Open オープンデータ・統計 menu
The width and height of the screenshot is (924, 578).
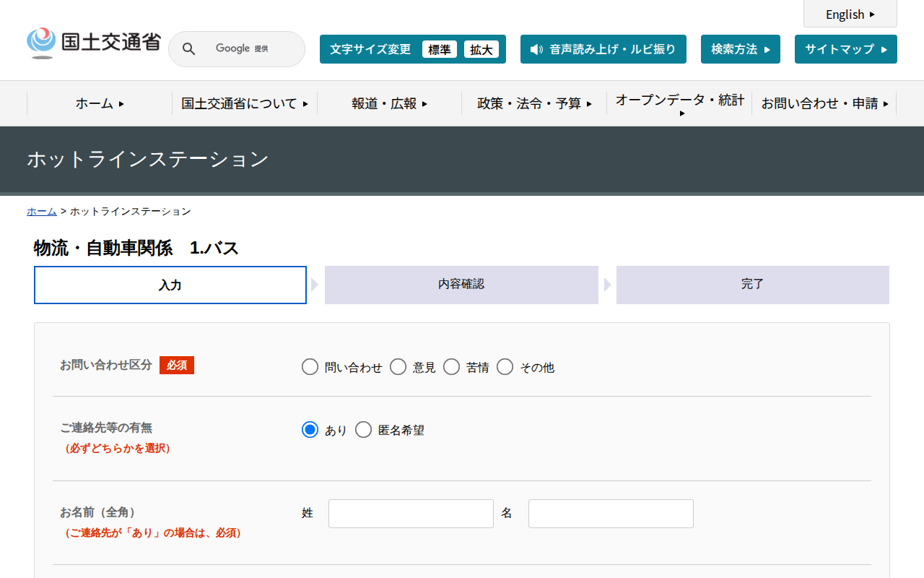(679, 103)
